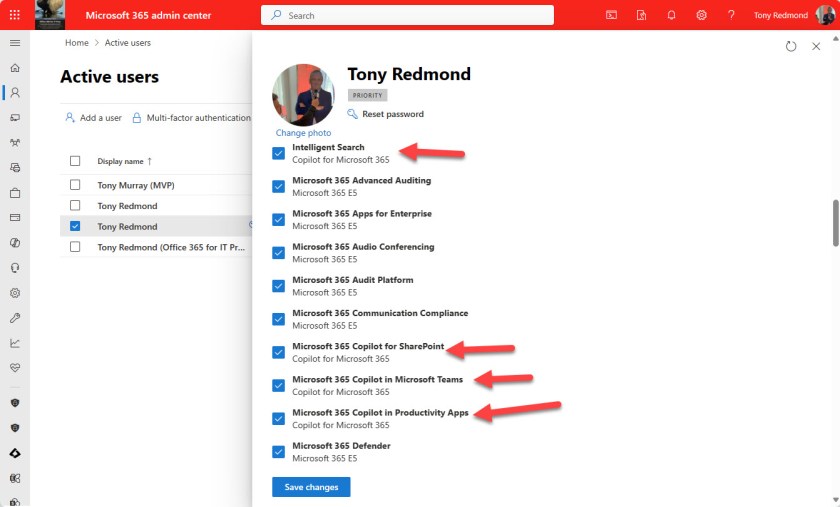Uncheck Microsoft 365 Audit Platform

tap(279, 286)
